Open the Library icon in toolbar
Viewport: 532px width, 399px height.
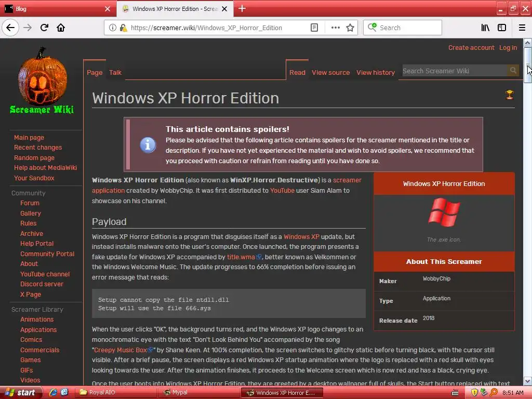coord(485,28)
